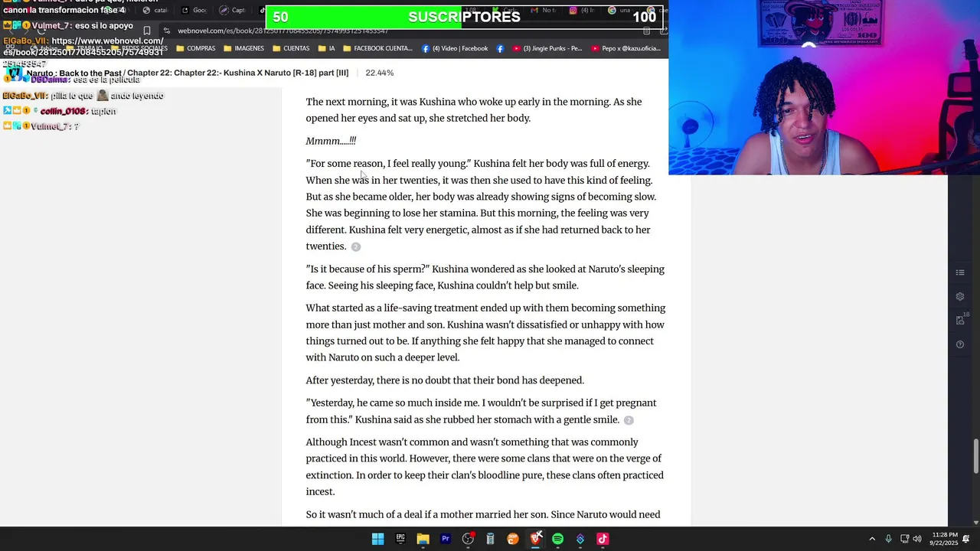Viewport: 980px width, 551px height.
Task: Open the pink TikTok-style taskbar app
Action: [x=603, y=539]
